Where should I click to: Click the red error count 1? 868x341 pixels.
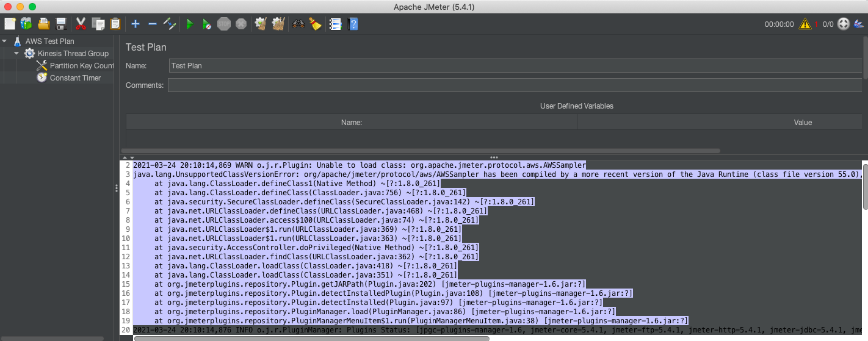coord(816,24)
